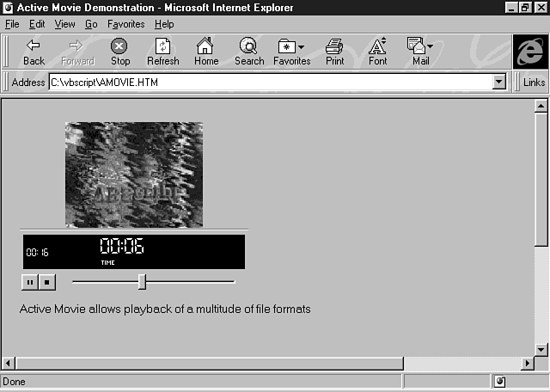
Task: Pause the movie playback
Action: click(x=30, y=281)
